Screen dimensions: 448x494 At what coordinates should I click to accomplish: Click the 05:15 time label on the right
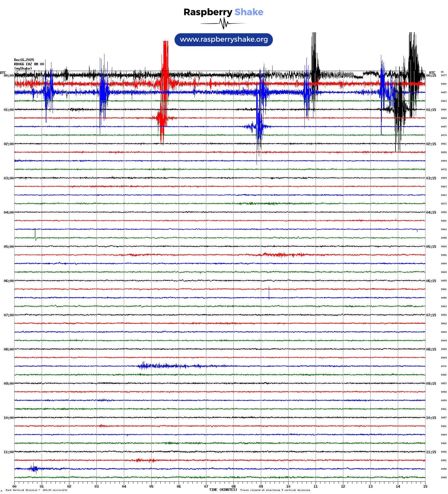tap(431, 247)
